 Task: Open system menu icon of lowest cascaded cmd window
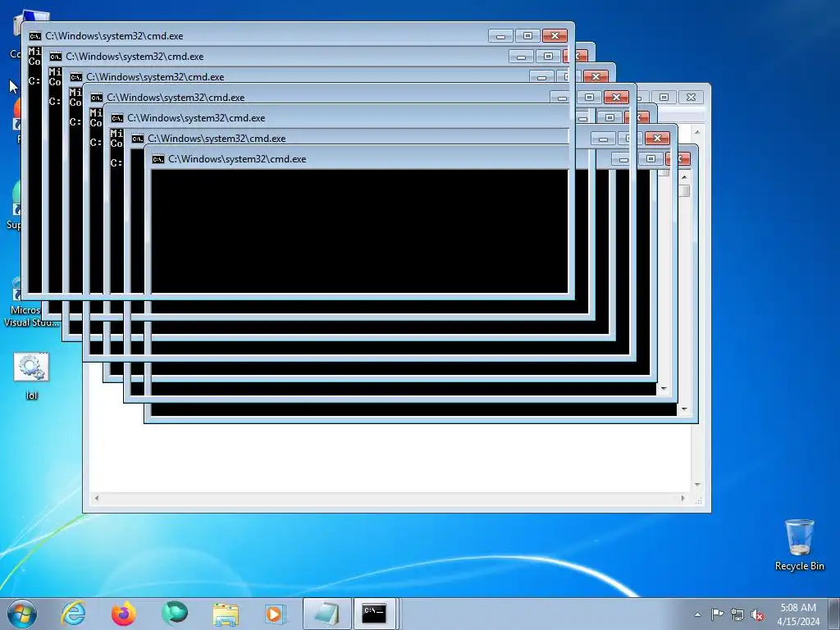[x=158, y=159]
